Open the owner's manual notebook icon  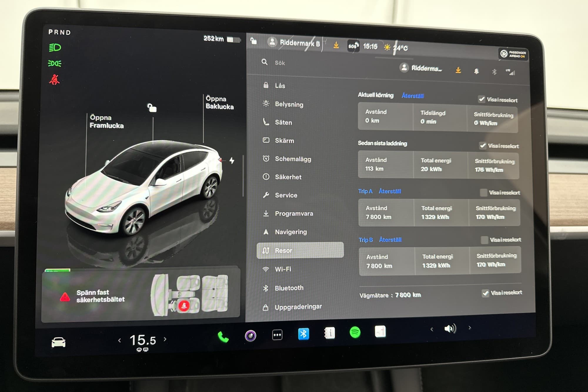coord(330,333)
